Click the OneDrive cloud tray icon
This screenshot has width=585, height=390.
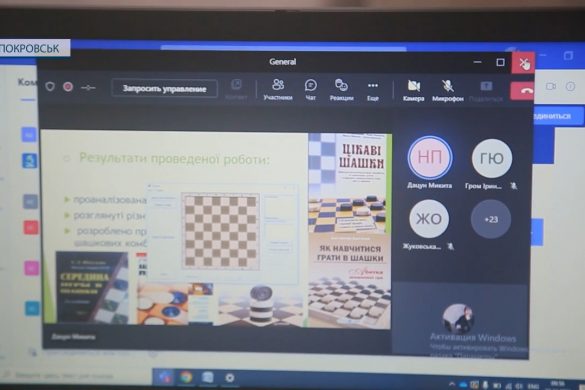(463, 385)
